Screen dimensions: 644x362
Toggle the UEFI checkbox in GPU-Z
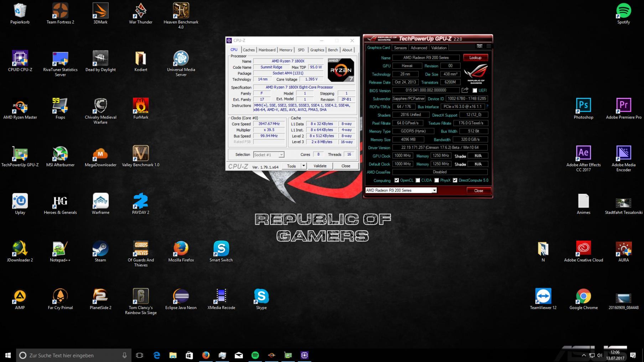474,90
